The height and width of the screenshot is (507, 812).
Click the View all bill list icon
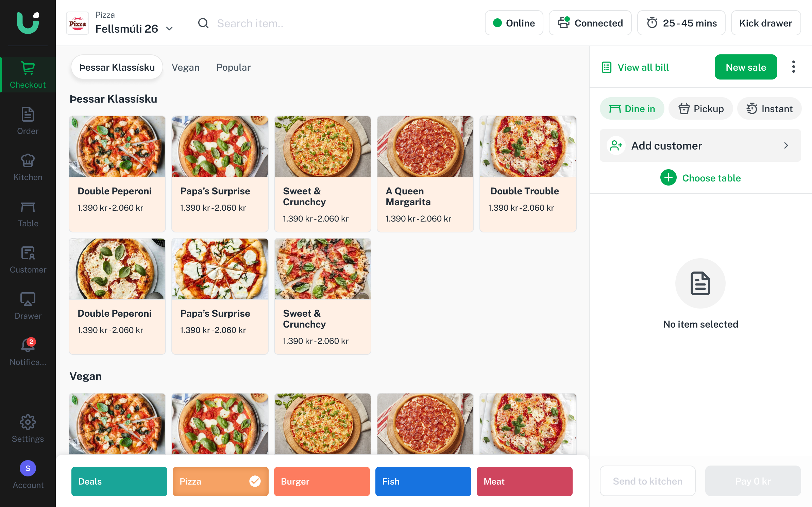coord(606,67)
